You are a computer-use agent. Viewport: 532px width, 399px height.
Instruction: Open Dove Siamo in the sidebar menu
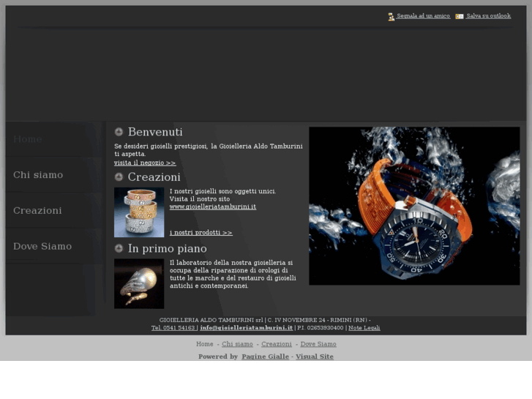pyautogui.click(x=42, y=246)
